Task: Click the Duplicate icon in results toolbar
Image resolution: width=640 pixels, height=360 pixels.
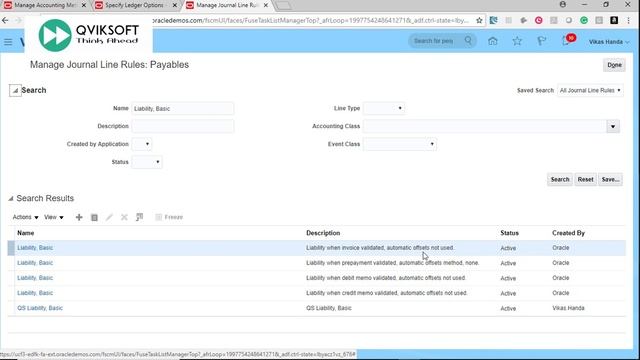Action: tap(94, 217)
